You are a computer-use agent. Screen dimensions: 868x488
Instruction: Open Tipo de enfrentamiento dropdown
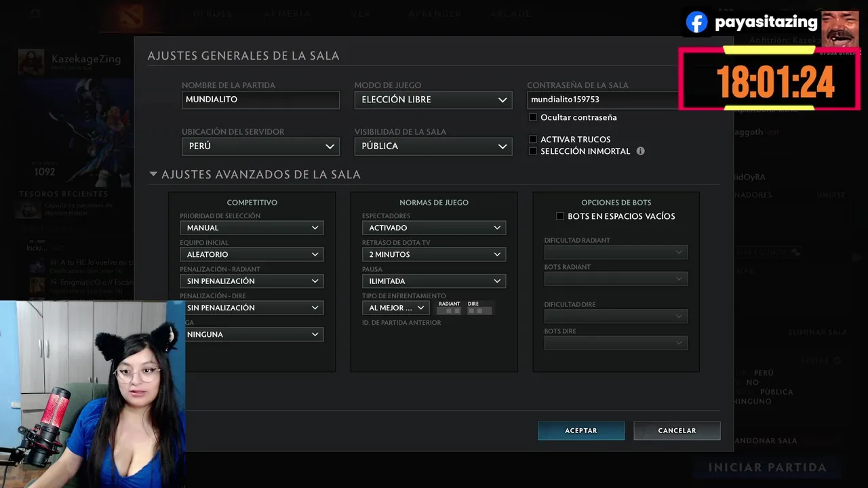[396, 308]
